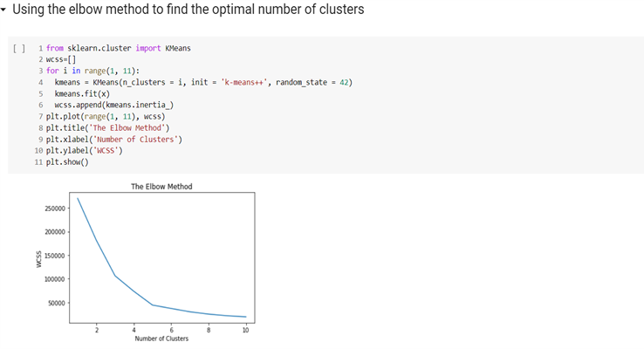Click the random_state value 42

[344, 82]
